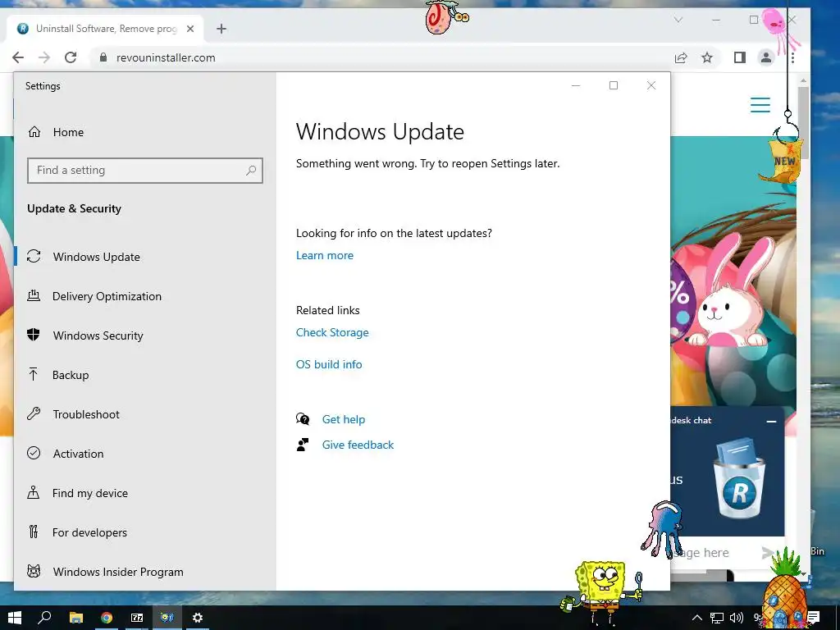Screen dimensions: 840x630
Task: Click the Home house icon
Action: click(x=34, y=132)
